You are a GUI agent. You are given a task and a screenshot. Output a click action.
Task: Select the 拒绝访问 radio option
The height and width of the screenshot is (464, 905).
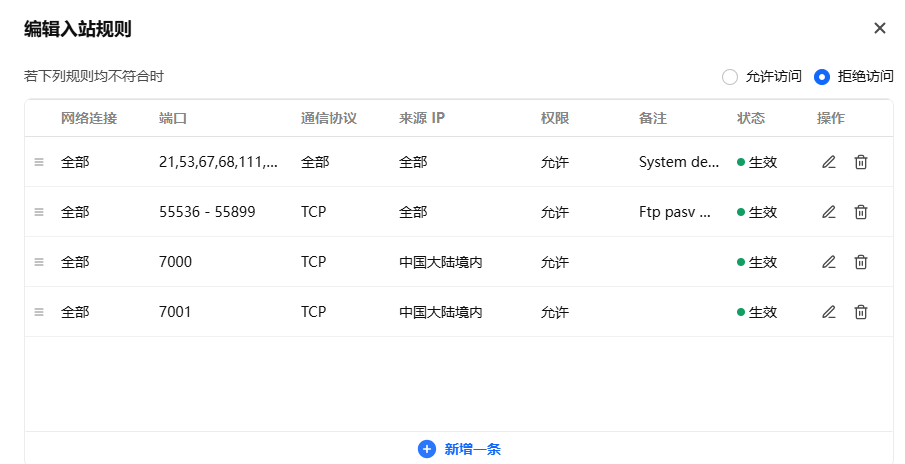click(822, 77)
